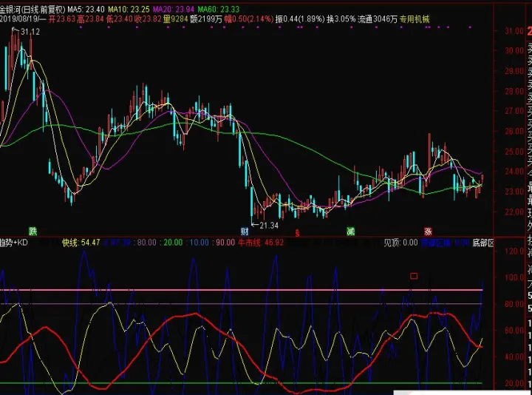This screenshot has width=532, height=395.
Task: Select the 趋势+KD indicator name
Action: coord(14,243)
